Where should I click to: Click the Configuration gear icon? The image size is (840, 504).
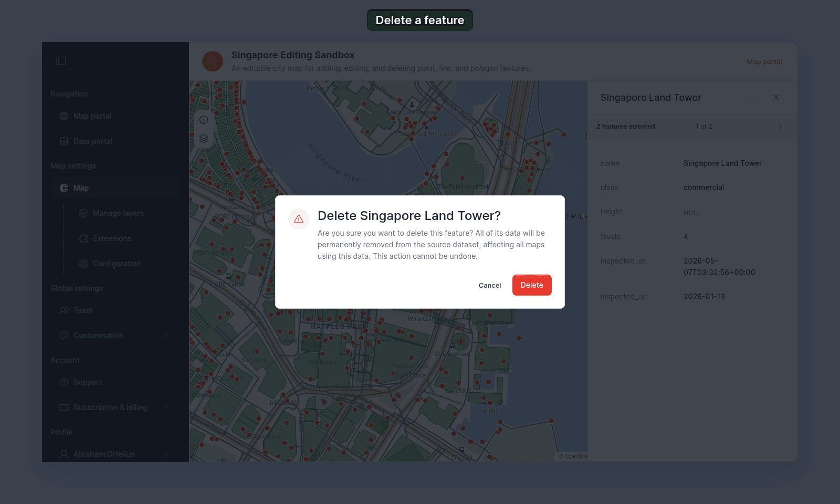click(83, 264)
